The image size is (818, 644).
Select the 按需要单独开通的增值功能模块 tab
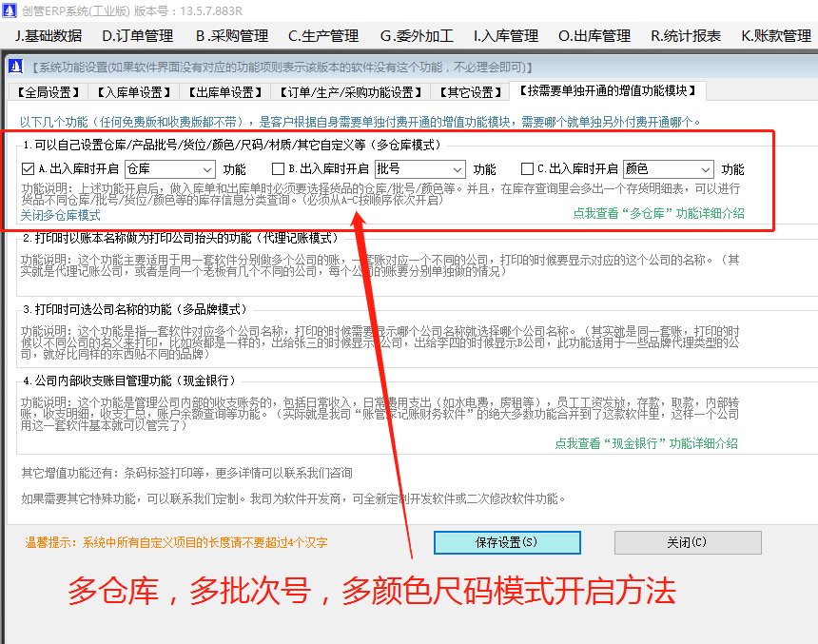(x=609, y=91)
